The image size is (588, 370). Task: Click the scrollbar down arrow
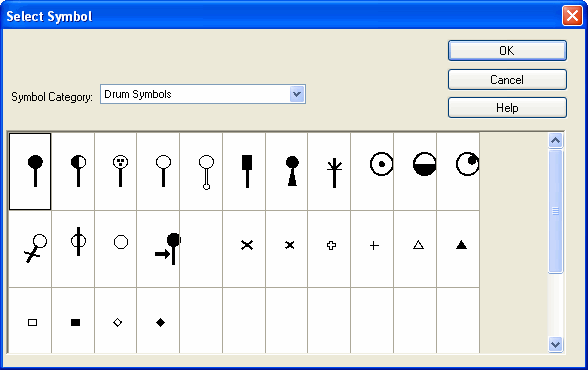(555, 344)
